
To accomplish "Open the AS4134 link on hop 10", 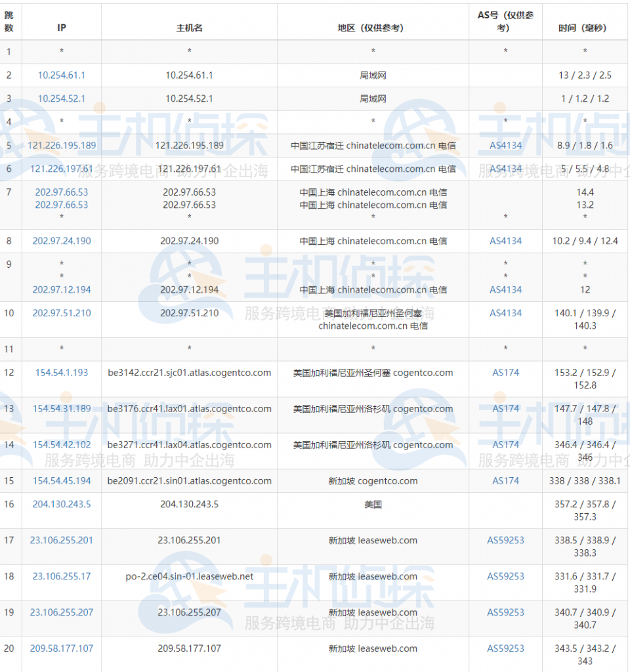I will coord(505,313).
